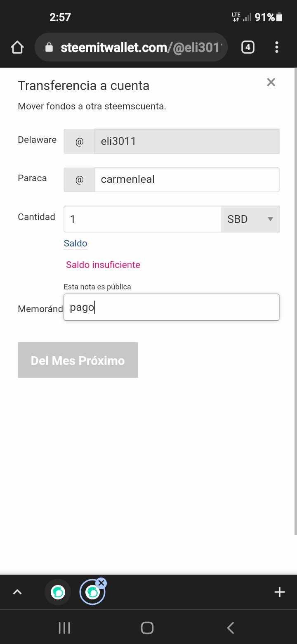Tap the padlock icon in the address bar
The height and width of the screenshot is (644, 297).
(x=49, y=48)
